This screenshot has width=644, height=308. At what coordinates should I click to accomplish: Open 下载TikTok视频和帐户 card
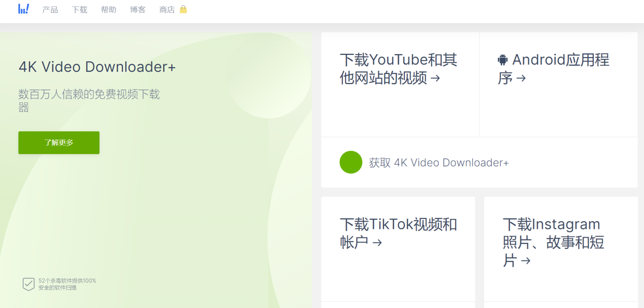pos(398,249)
